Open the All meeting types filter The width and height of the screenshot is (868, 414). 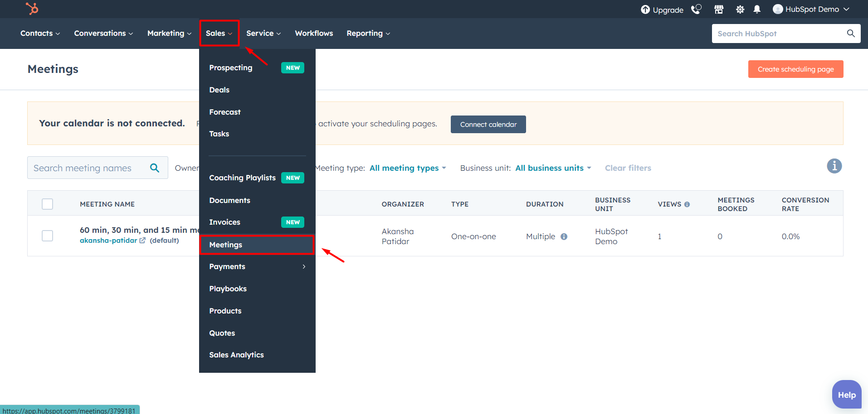[408, 168]
